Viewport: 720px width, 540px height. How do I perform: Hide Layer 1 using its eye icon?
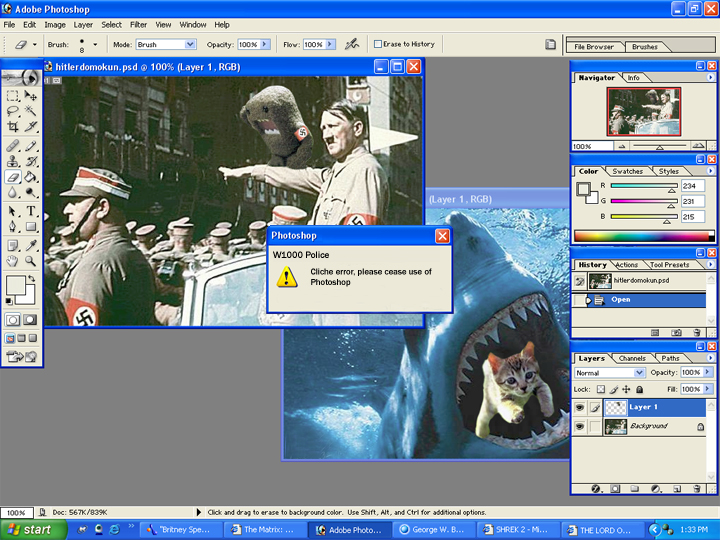(x=580, y=407)
